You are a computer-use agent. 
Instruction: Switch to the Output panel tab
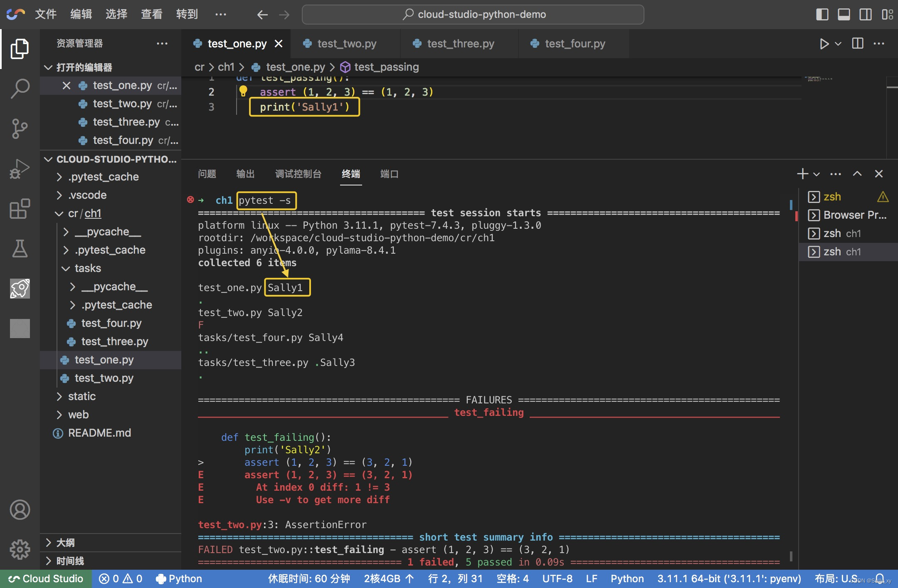coord(245,174)
